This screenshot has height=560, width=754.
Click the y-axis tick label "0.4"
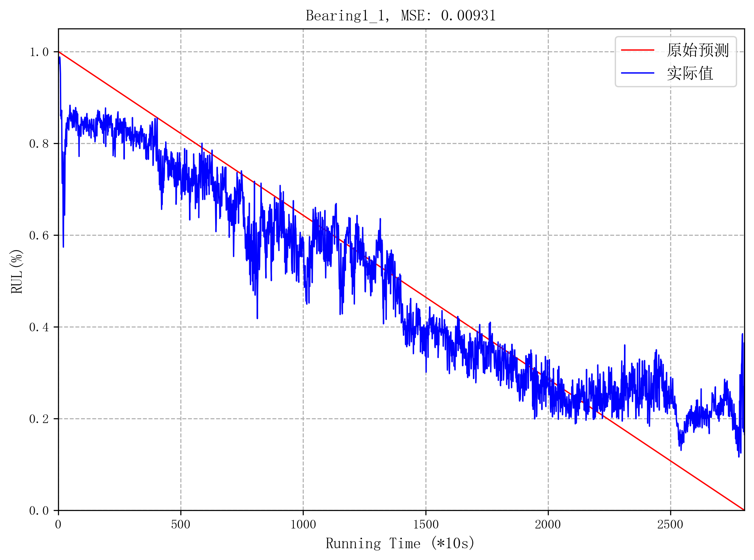tap(39, 327)
